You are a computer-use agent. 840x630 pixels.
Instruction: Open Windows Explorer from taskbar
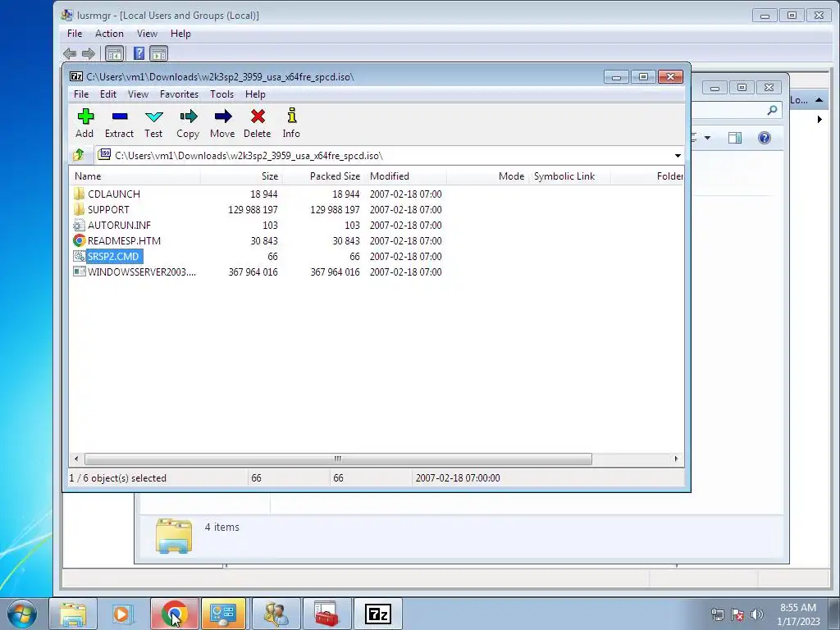click(x=73, y=614)
